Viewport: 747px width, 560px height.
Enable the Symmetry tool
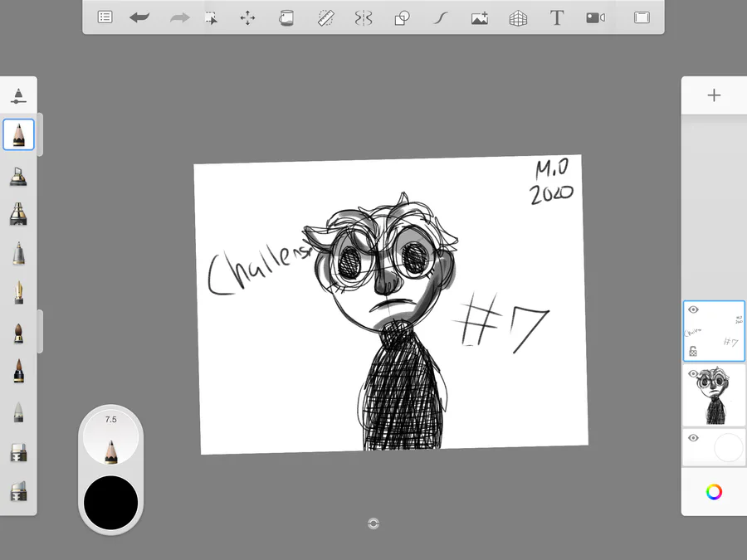coord(363,18)
